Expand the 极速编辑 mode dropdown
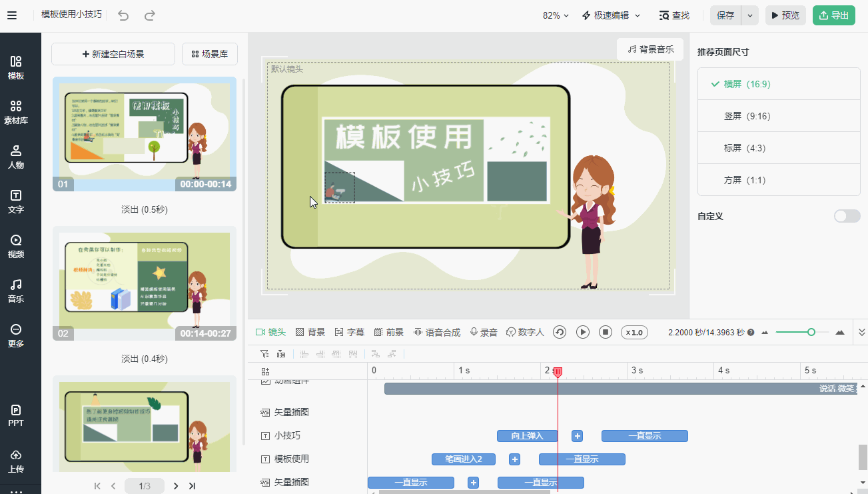This screenshot has width=868, height=494. (x=611, y=15)
